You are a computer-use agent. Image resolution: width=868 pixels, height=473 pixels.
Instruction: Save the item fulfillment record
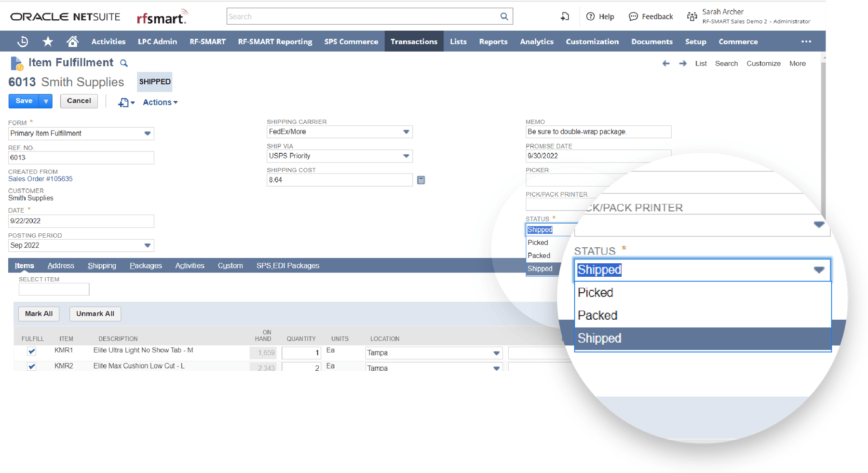coord(24,101)
